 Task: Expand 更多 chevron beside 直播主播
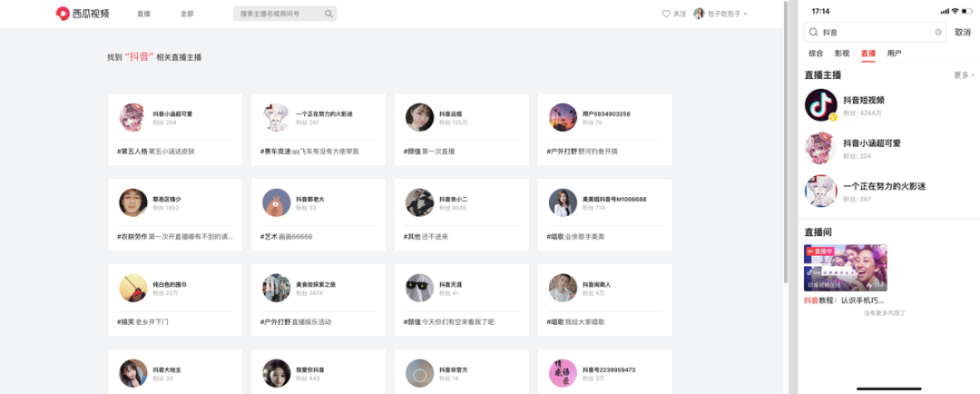pos(973,75)
